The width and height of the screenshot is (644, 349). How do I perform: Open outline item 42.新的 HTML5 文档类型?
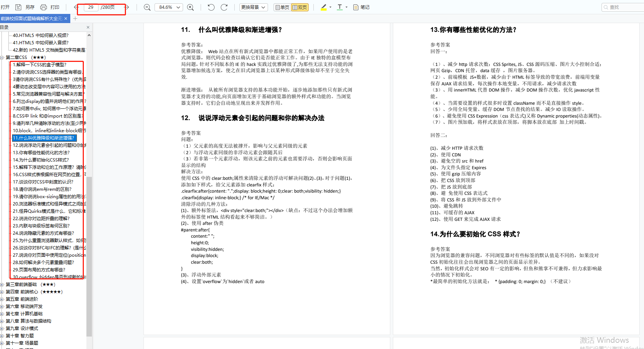(x=49, y=50)
